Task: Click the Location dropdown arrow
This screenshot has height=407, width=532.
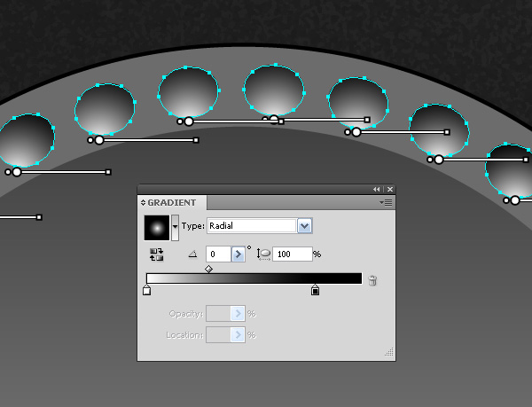Action: 239,335
